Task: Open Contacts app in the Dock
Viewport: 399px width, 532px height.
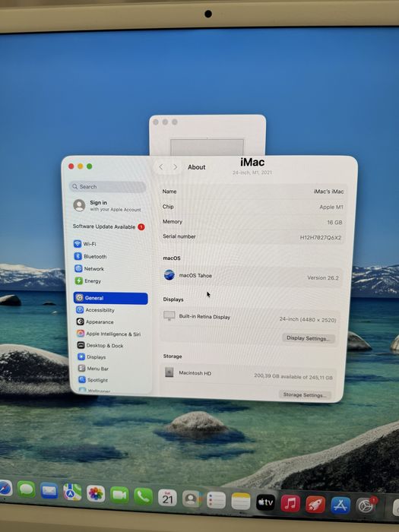Action: tap(192, 499)
